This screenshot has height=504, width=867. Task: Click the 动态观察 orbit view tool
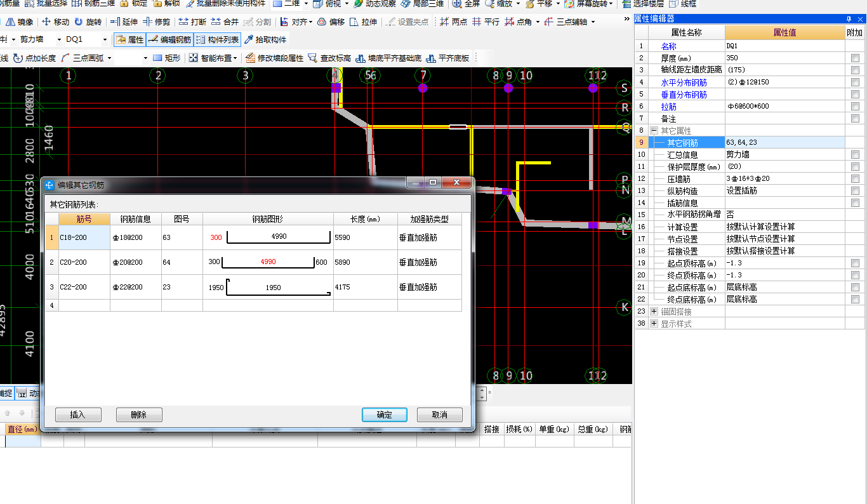(x=374, y=3)
